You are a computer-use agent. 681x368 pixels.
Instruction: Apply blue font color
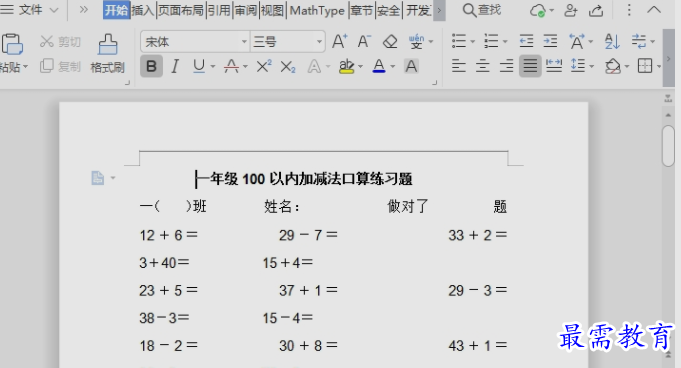click(379, 66)
